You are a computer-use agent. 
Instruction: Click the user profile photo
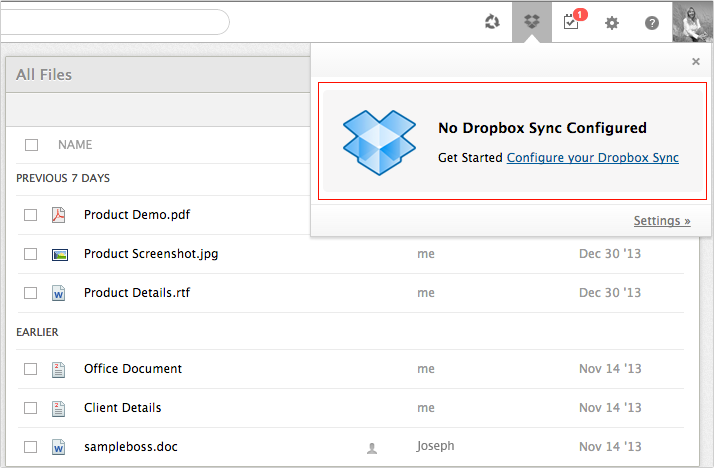pyautogui.click(x=692, y=22)
